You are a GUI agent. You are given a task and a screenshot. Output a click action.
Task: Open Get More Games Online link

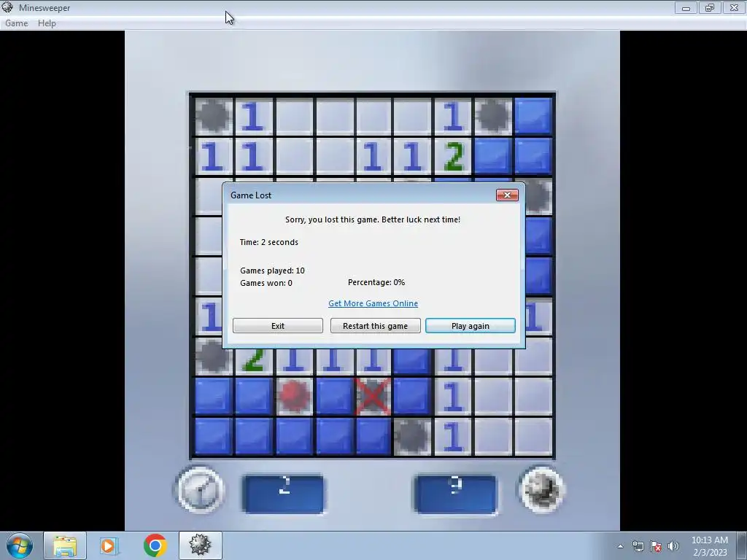(373, 303)
